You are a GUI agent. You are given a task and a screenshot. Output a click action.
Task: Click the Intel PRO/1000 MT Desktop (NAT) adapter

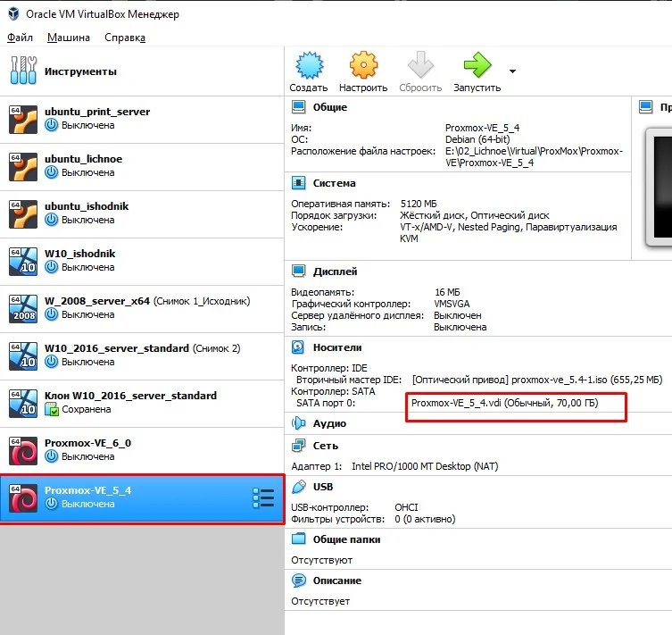[425, 466]
